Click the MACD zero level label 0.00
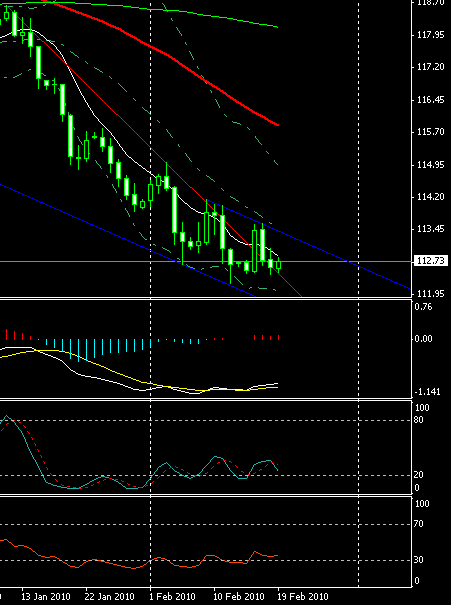 [423, 339]
